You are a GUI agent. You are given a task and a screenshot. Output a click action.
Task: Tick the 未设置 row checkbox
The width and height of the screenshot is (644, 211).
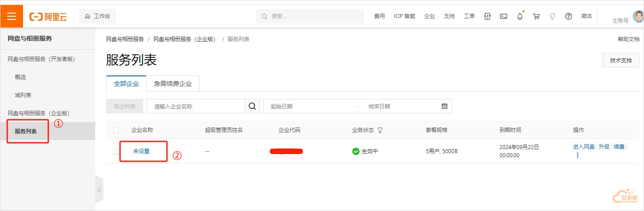116,151
